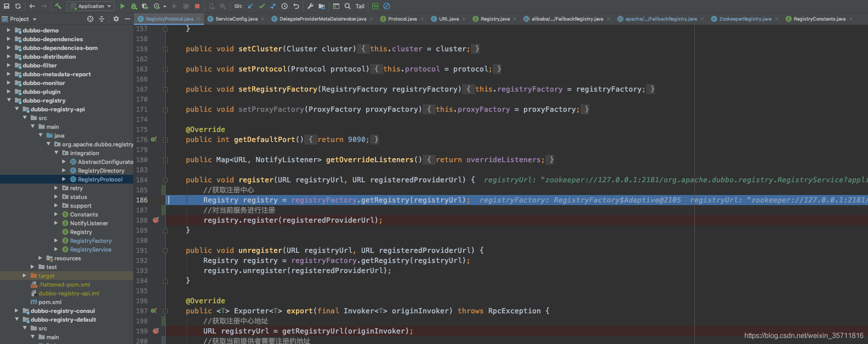Click the blue crossed circle icon

coord(387,6)
